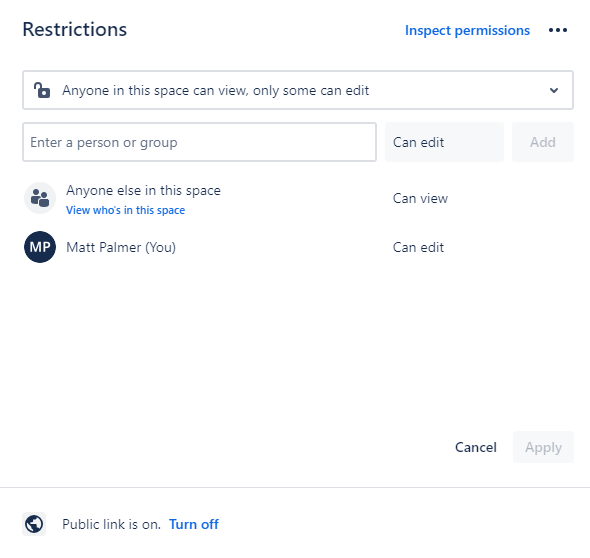Turn off the public link
The width and height of the screenshot is (590, 558).
pos(194,524)
